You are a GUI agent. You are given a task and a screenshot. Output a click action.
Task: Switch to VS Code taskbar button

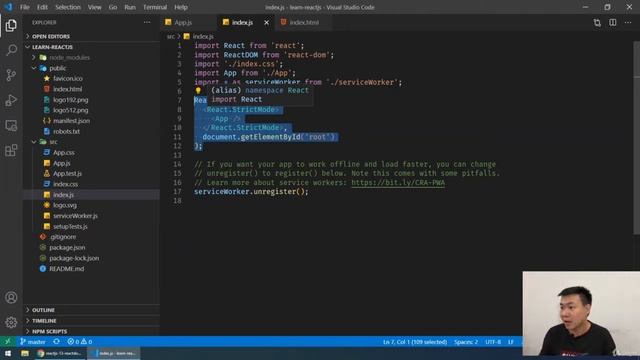click(x=114, y=353)
